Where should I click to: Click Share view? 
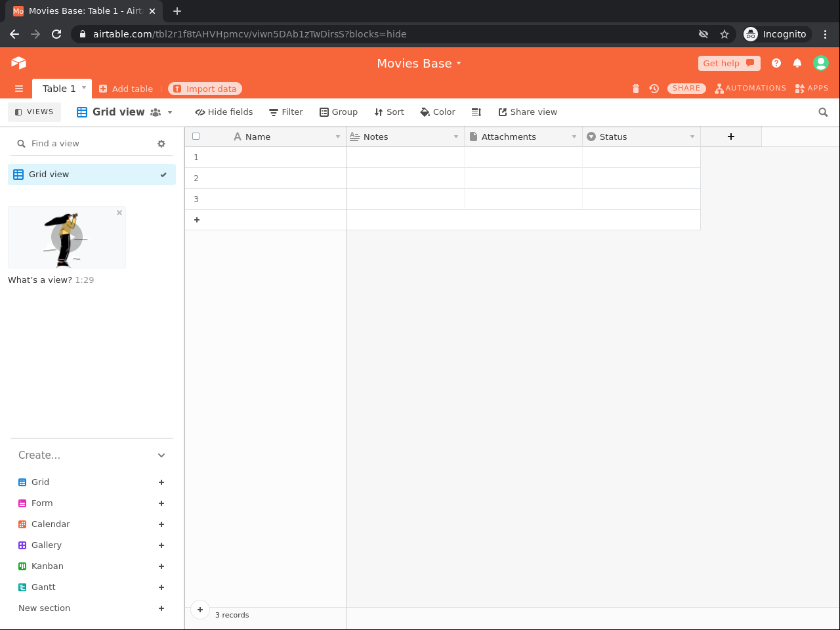click(528, 112)
